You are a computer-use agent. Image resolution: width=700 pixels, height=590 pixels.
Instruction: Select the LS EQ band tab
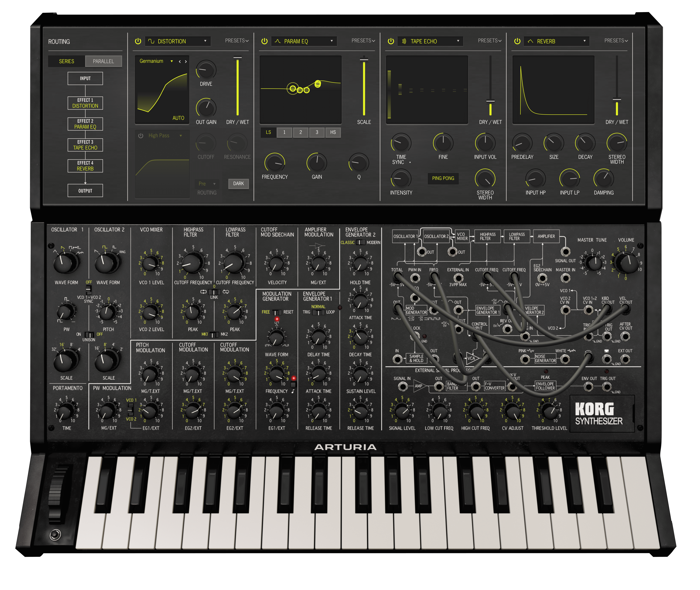269,132
